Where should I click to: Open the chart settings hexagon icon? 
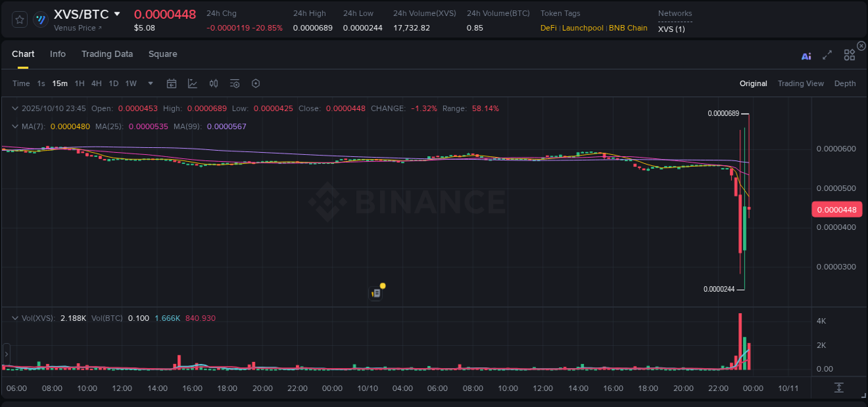coord(256,83)
